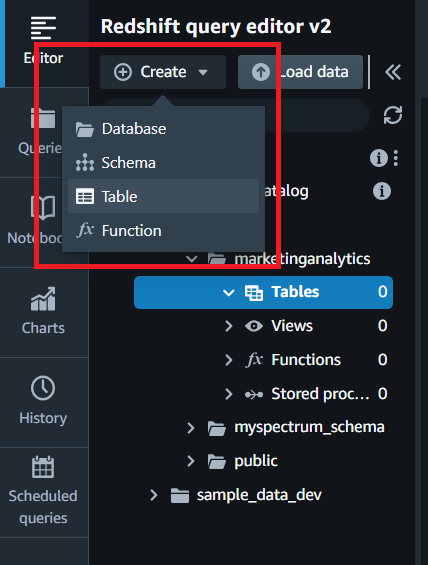Expand the Views tree node
Screen dimensions: 428x565
coord(228,326)
